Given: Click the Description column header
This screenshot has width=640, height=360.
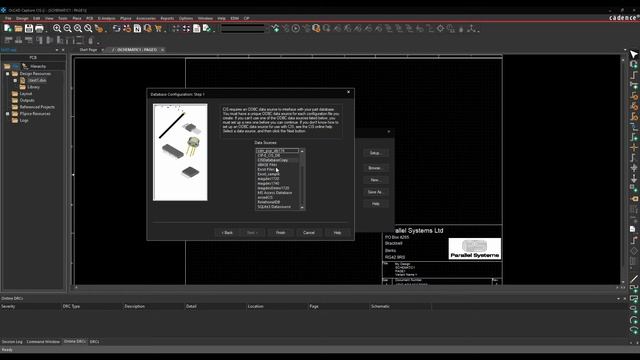Looking at the screenshot, I should tap(153, 306).
